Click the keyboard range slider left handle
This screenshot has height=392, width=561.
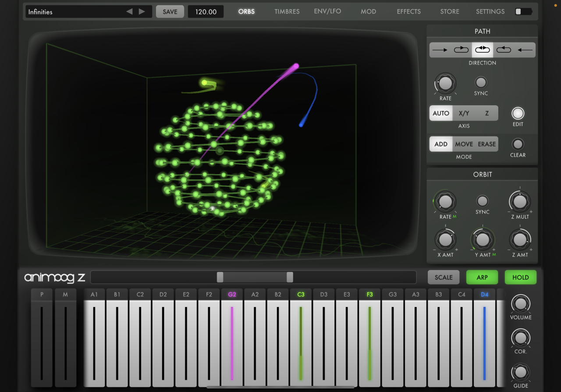point(220,277)
